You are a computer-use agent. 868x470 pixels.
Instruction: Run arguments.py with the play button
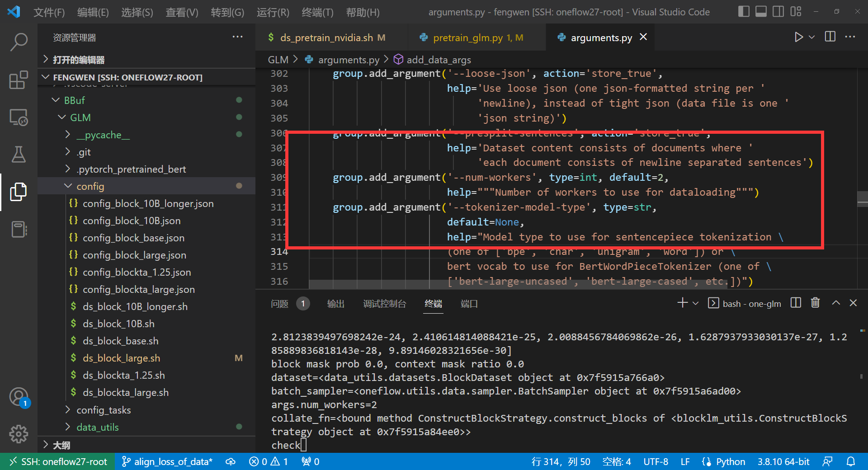coord(798,37)
